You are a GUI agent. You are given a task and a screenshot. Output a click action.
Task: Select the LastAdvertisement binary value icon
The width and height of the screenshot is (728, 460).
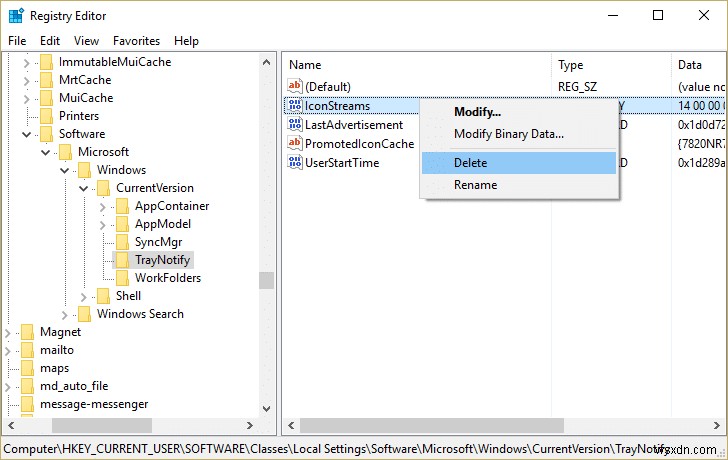click(294, 124)
